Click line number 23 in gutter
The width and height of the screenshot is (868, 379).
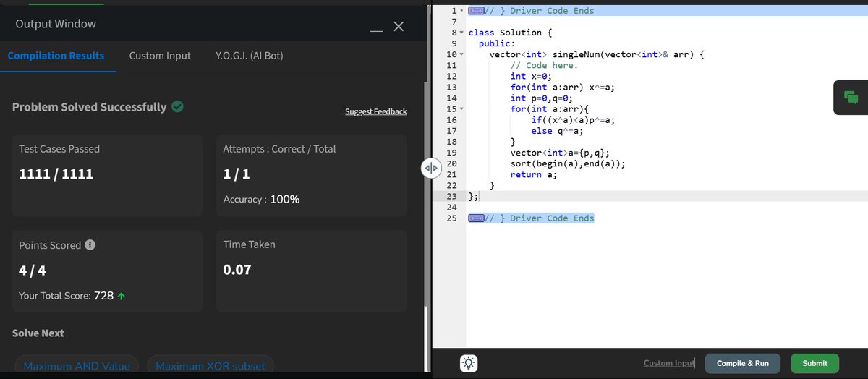coord(451,197)
